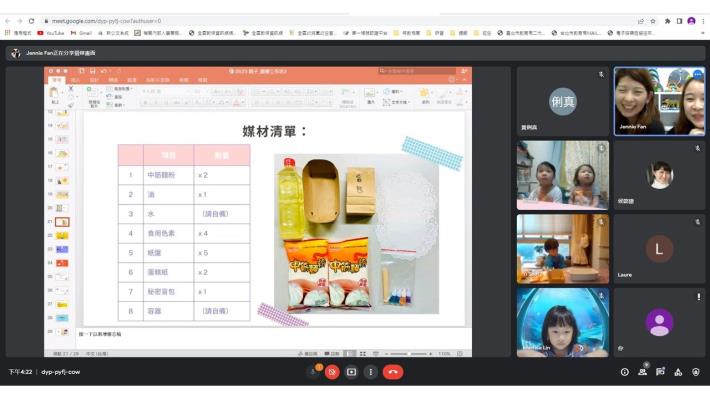This screenshot has height=399, width=710.
Task: Select the purple default avatar tile
Action: click(x=659, y=323)
